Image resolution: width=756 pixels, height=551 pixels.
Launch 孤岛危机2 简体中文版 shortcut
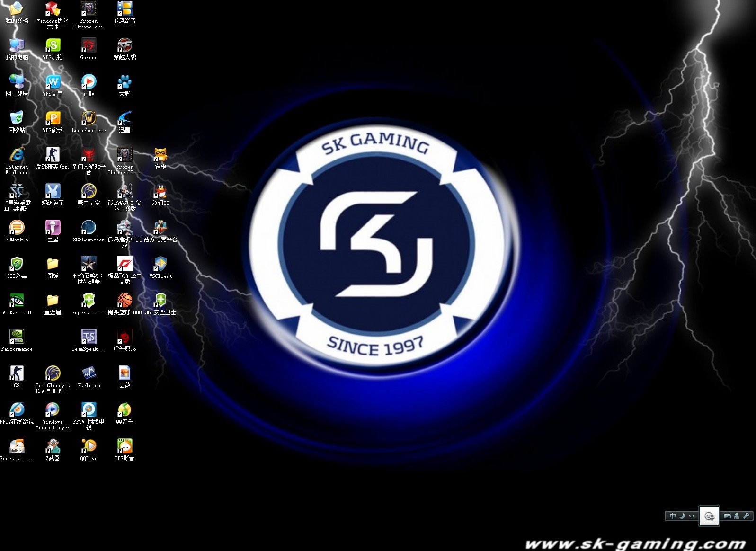125,191
